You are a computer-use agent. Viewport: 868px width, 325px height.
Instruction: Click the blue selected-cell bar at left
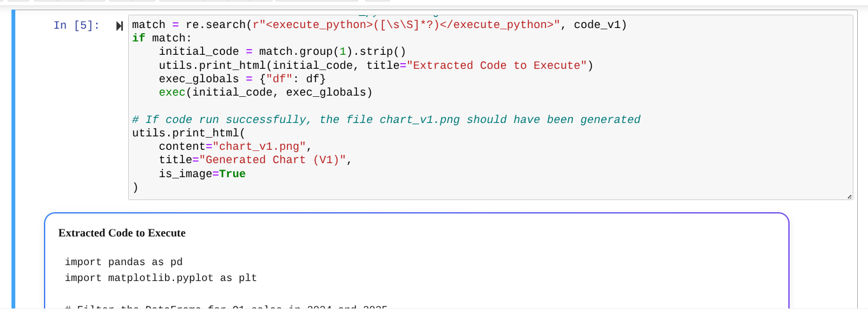(x=13, y=159)
